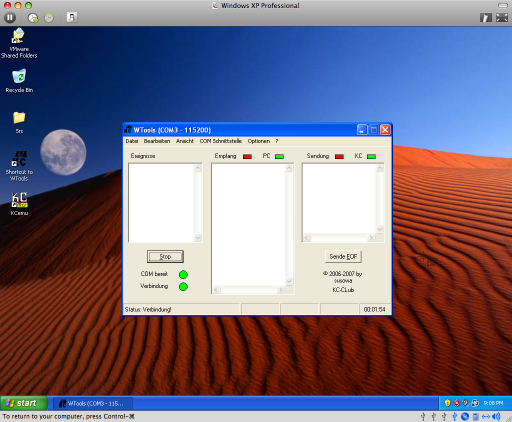Switch VM to Unity view

pyautogui.click(x=486, y=18)
